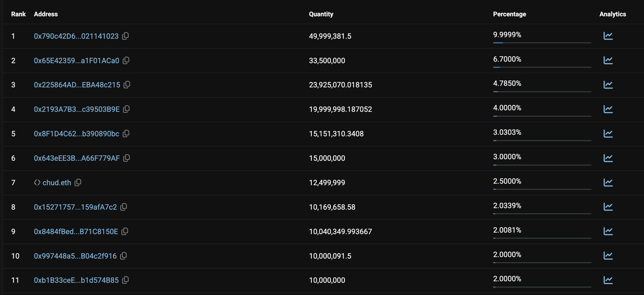The image size is (644, 295).
Task: Open analytics chart for rank 1 holder
Action: 608,36
